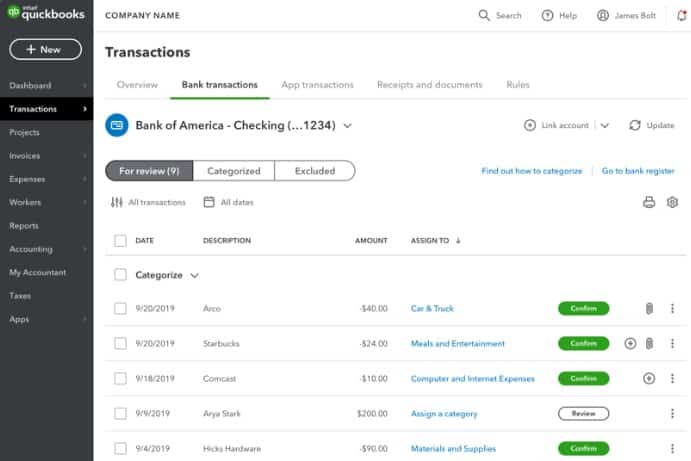Open My Accountant in the sidebar
This screenshot has height=461, width=691.
coord(37,272)
